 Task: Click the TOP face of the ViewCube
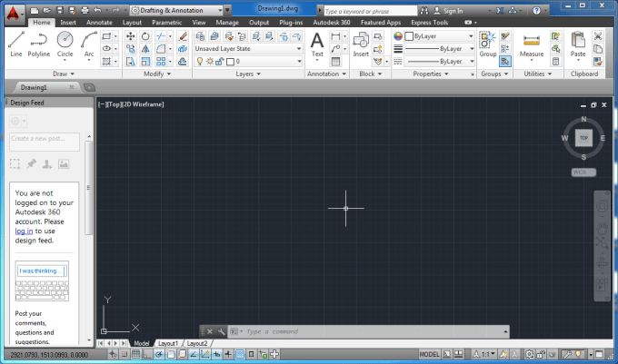point(583,138)
